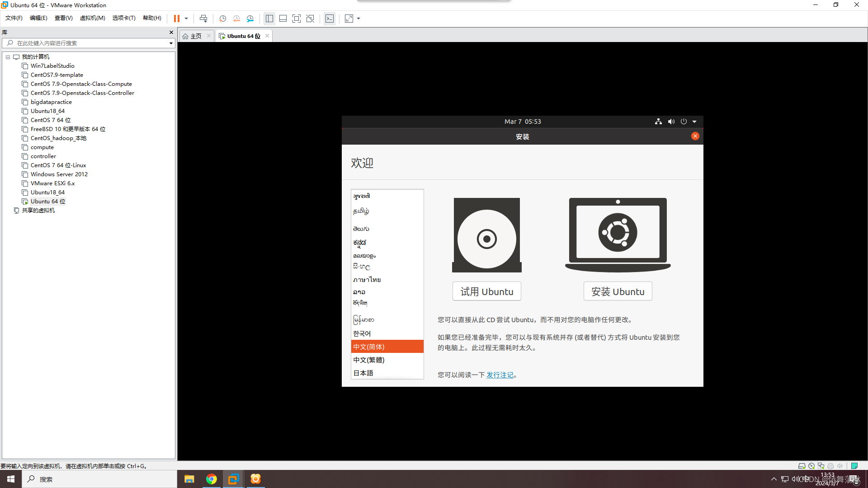Click the stretch guest display icon
Image resolution: width=868 pixels, height=488 pixels.
point(349,19)
